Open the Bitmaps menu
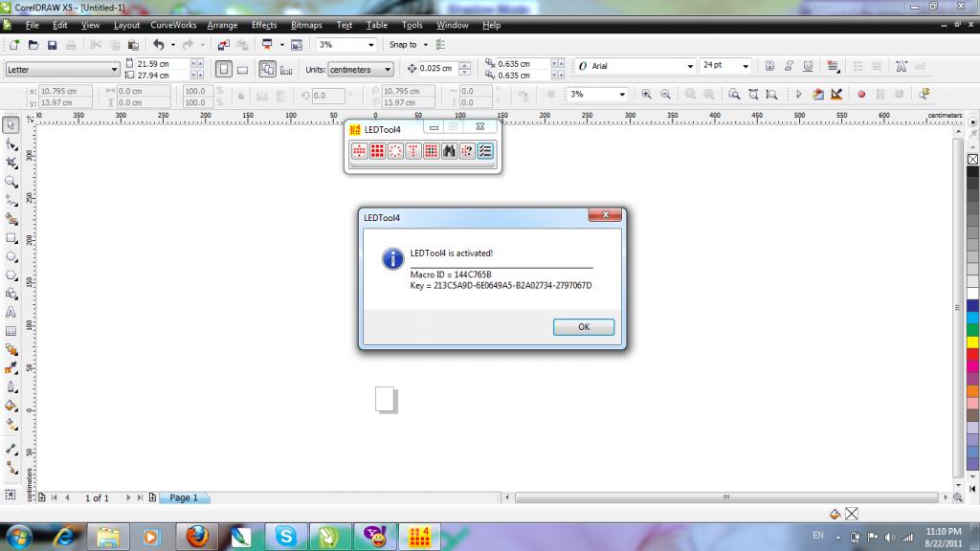 click(x=306, y=26)
